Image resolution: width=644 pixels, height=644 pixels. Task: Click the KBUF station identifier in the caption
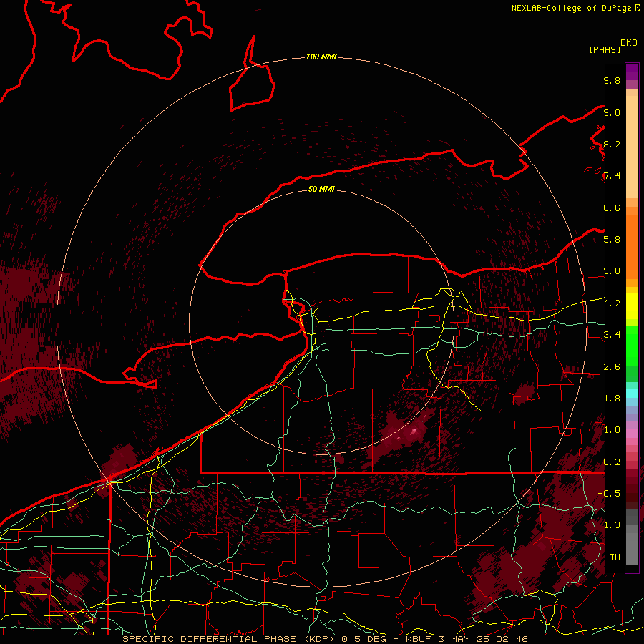coord(419,639)
